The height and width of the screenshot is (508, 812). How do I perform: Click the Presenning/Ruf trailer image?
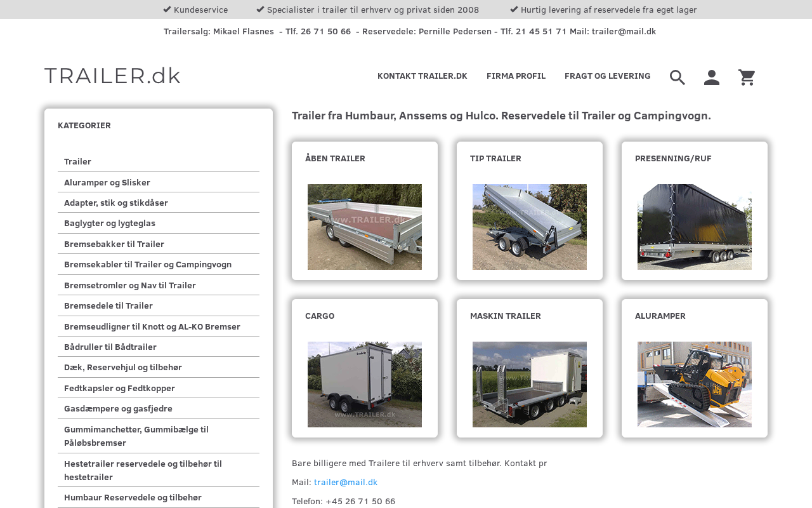(x=695, y=227)
